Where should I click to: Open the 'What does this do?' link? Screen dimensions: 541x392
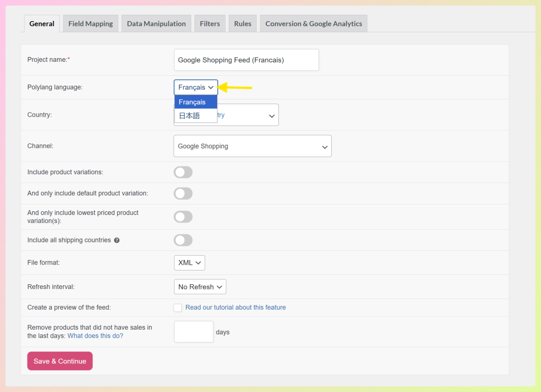click(x=95, y=336)
